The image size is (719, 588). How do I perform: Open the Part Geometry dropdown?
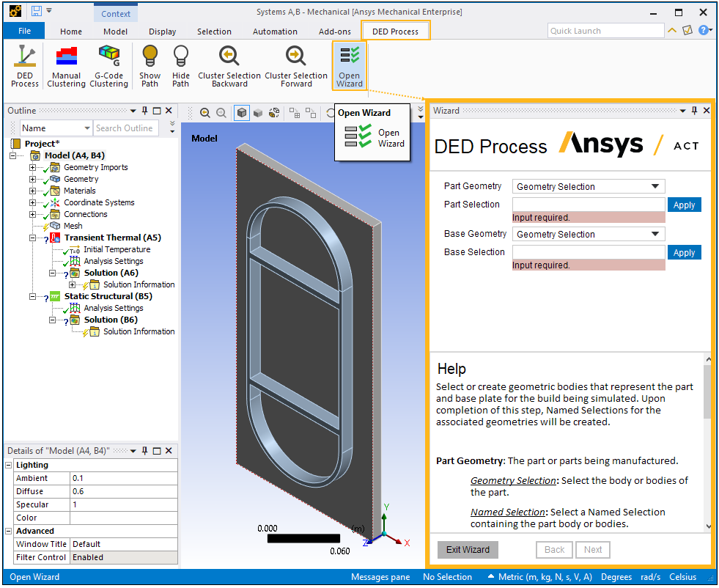coord(589,186)
